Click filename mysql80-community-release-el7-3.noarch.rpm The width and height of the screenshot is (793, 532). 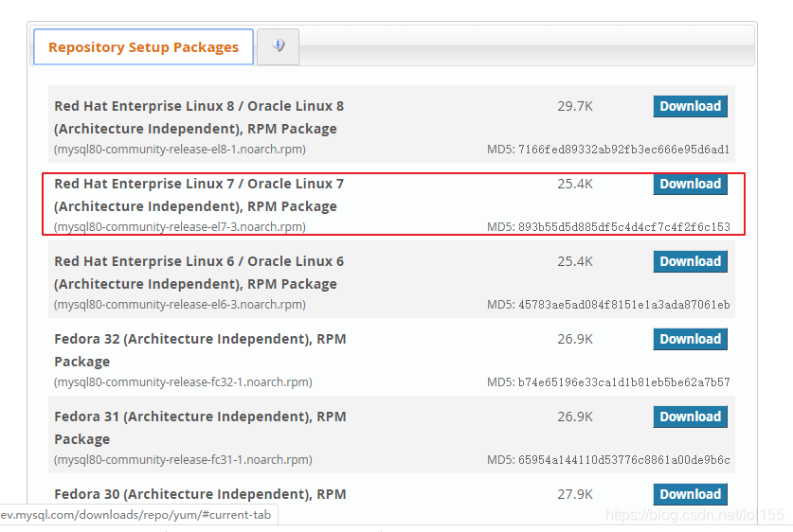(179, 227)
